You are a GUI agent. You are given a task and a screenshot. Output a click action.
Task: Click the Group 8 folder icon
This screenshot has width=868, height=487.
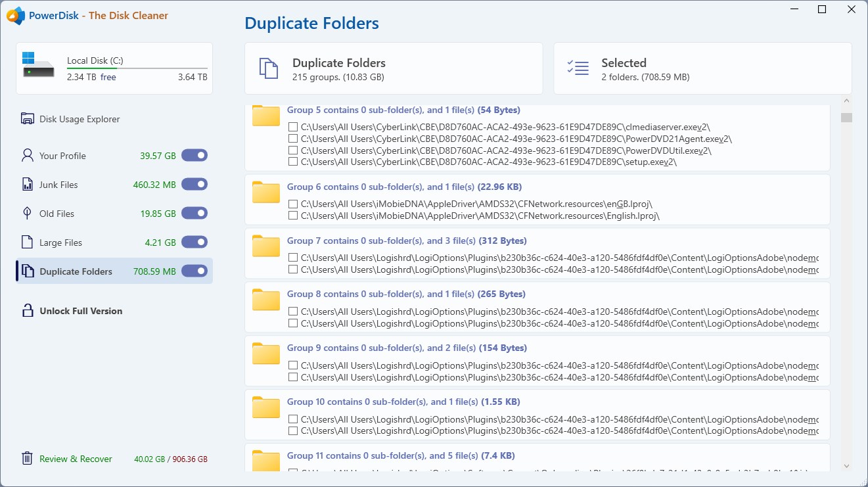266,300
